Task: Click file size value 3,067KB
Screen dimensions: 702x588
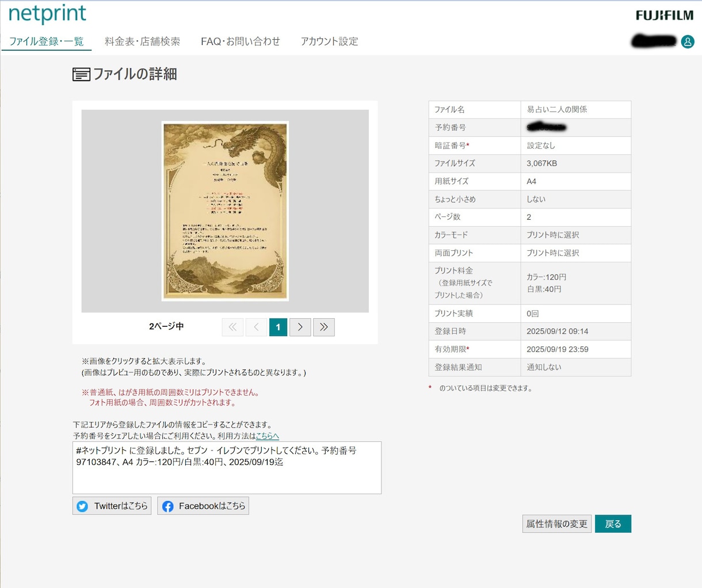Action: point(542,163)
